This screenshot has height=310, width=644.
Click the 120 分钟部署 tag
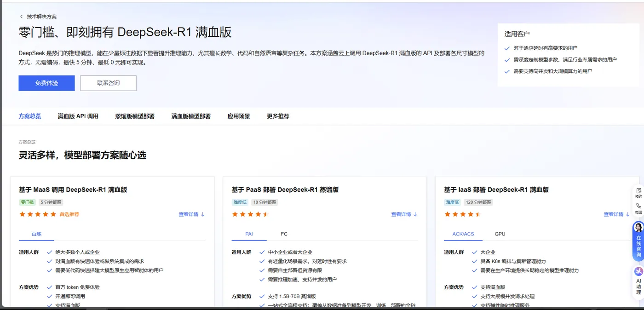478,202
